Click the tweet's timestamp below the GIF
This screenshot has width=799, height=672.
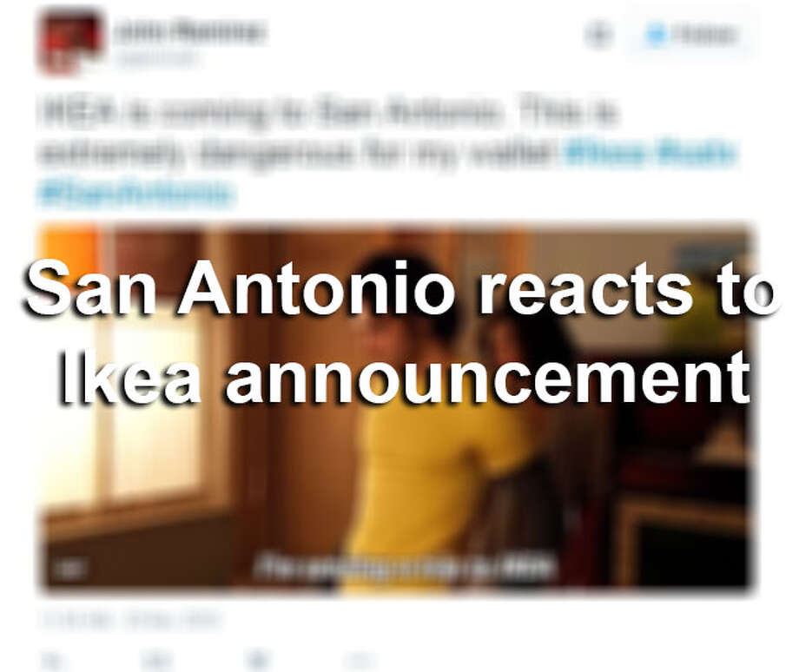tap(130, 620)
